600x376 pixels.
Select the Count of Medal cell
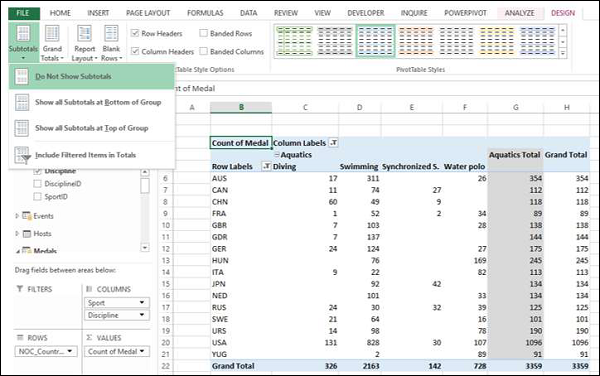(241, 143)
